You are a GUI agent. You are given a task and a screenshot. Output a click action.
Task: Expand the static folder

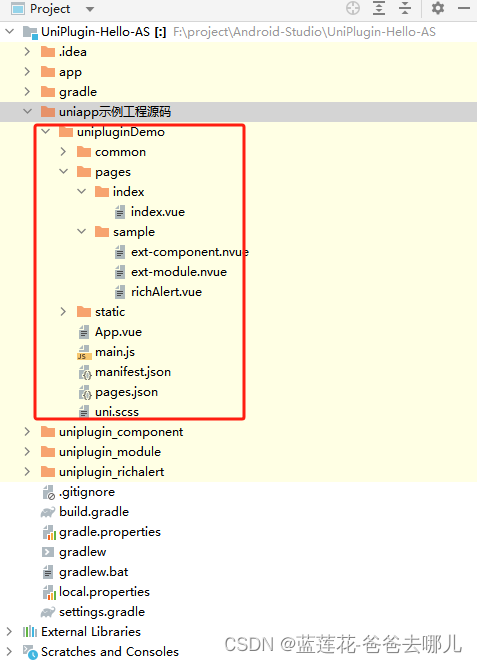pos(63,312)
